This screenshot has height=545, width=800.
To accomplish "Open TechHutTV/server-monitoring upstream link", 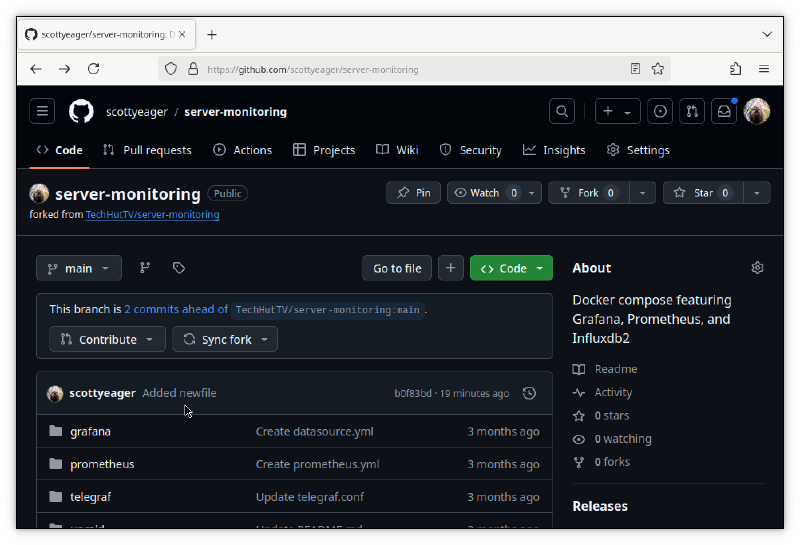I will pos(152,215).
